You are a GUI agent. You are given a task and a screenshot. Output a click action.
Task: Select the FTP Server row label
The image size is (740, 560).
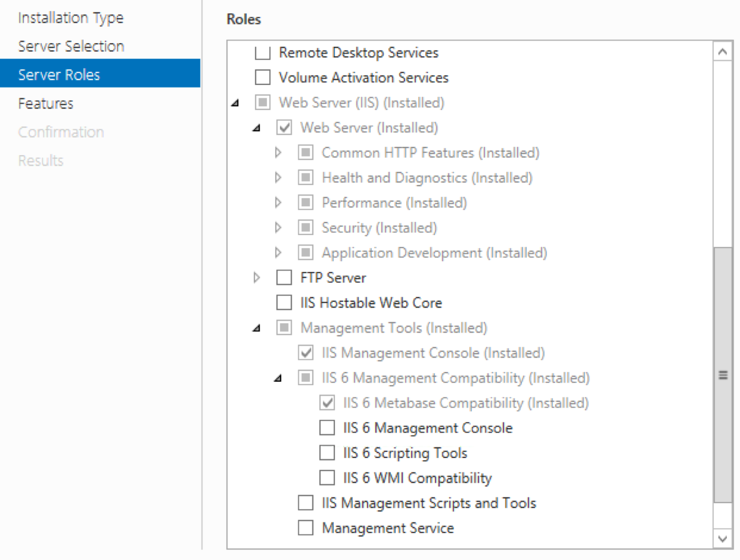point(333,277)
